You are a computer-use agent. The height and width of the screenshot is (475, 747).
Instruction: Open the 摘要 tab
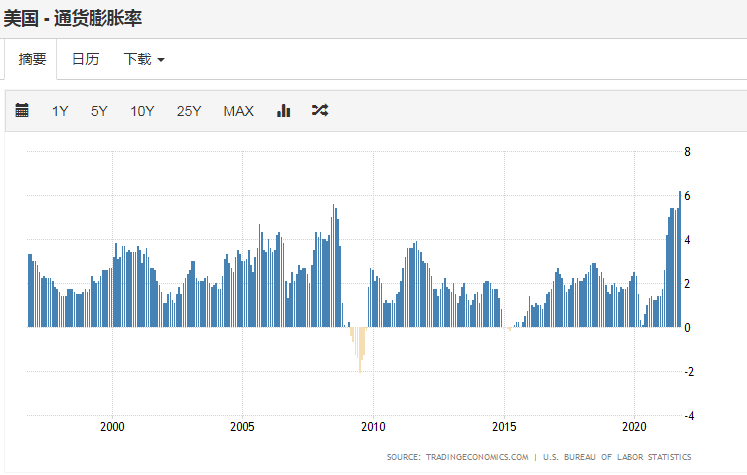coord(32,59)
